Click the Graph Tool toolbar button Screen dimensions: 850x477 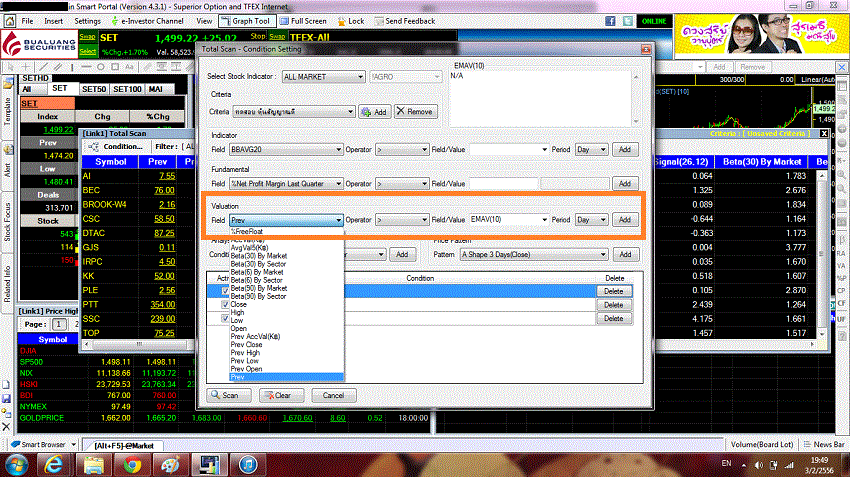[247, 21]
